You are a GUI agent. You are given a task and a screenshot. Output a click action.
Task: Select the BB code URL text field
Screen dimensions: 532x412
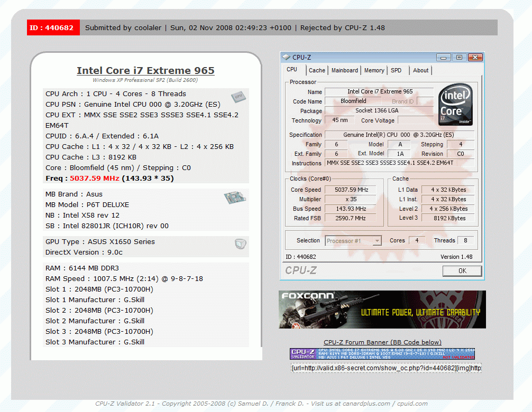click(386, 368)
